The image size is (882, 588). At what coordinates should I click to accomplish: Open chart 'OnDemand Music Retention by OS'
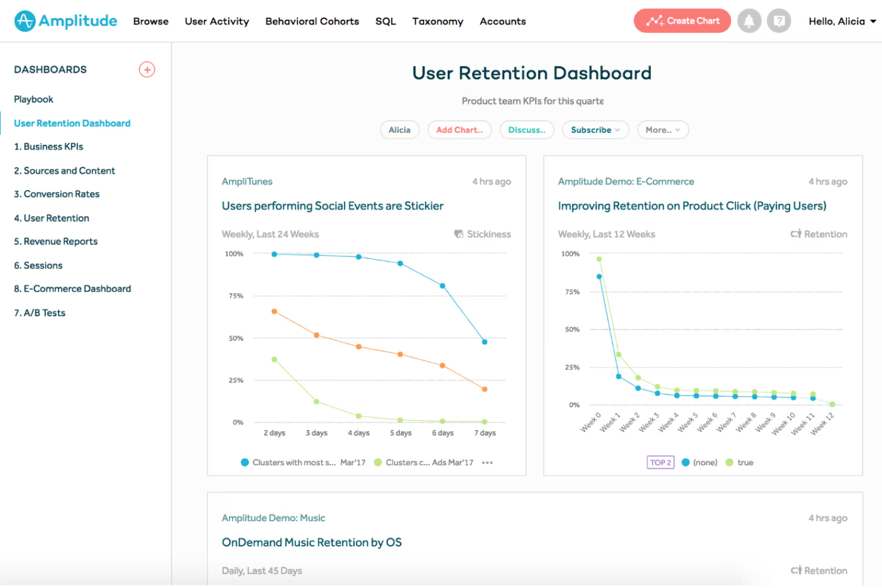click(312, 543)
